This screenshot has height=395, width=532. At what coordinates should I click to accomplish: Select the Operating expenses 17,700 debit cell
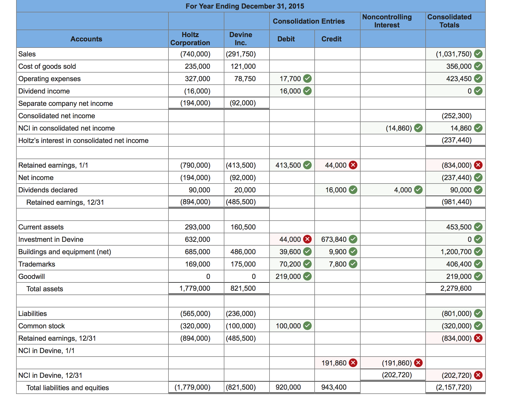(290, 78)
